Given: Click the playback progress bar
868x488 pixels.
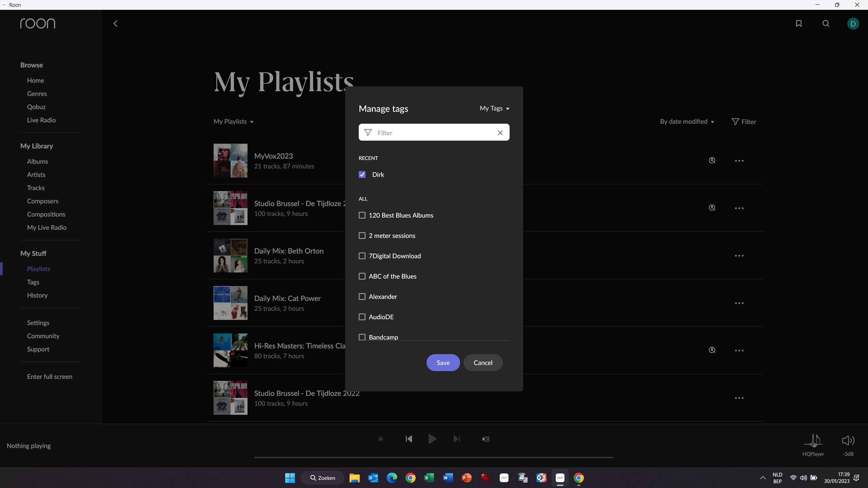Looking at the screenshot, I should [x=433, y=457].
